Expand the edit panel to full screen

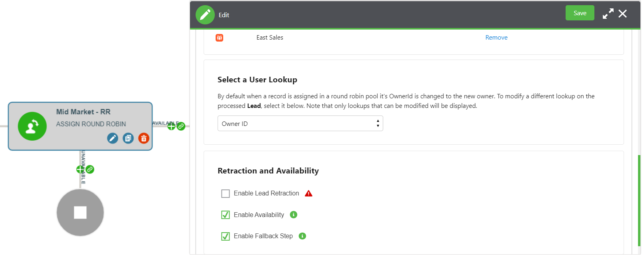608,14
